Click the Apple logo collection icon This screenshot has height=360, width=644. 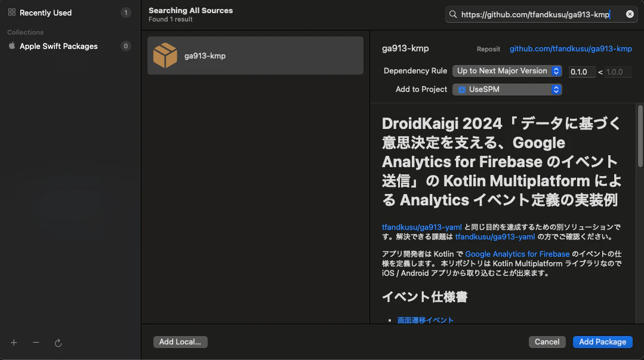12,45
